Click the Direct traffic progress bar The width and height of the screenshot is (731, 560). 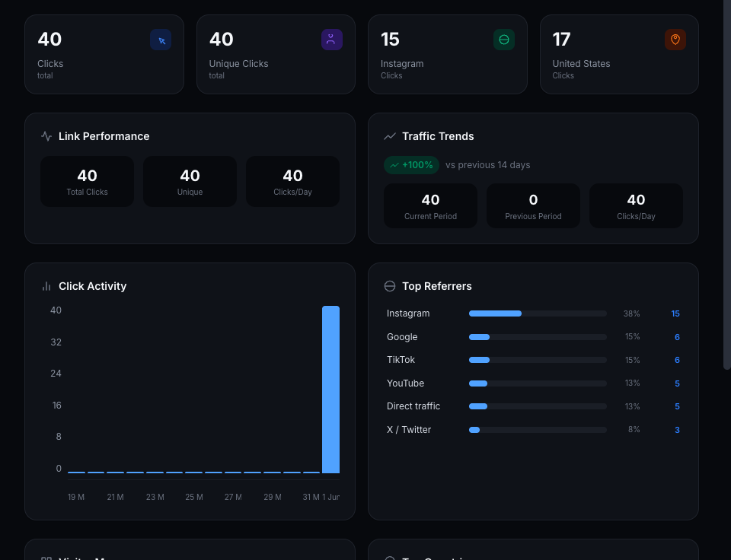tap(538, 406)
